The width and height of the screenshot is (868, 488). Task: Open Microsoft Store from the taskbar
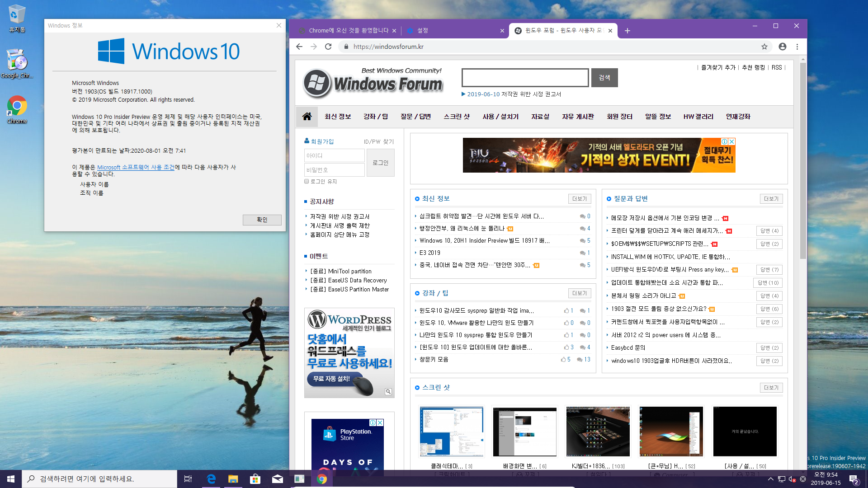coord(255,479)
